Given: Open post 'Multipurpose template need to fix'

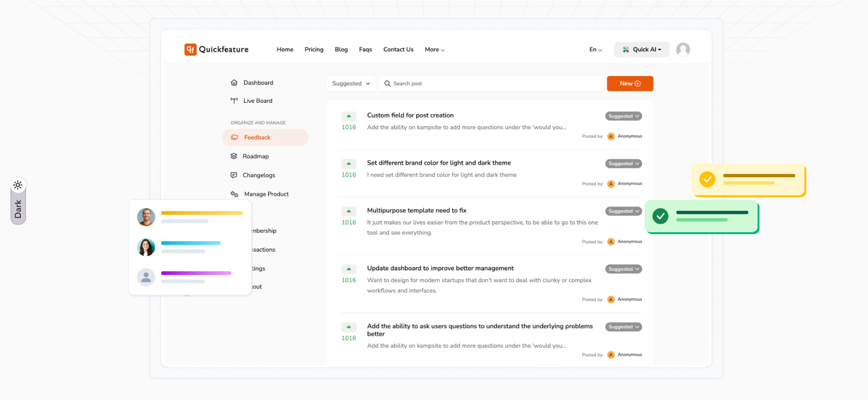Looking at the screenshot, I should coord(417,210).
